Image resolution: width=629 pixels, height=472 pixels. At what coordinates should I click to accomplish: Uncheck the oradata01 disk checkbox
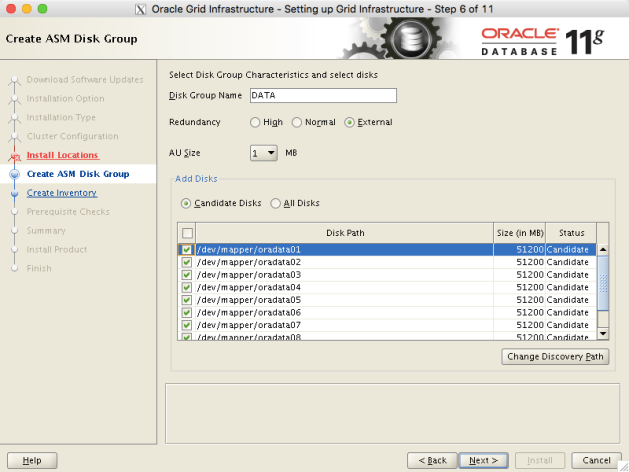click(x=187, y=249)
